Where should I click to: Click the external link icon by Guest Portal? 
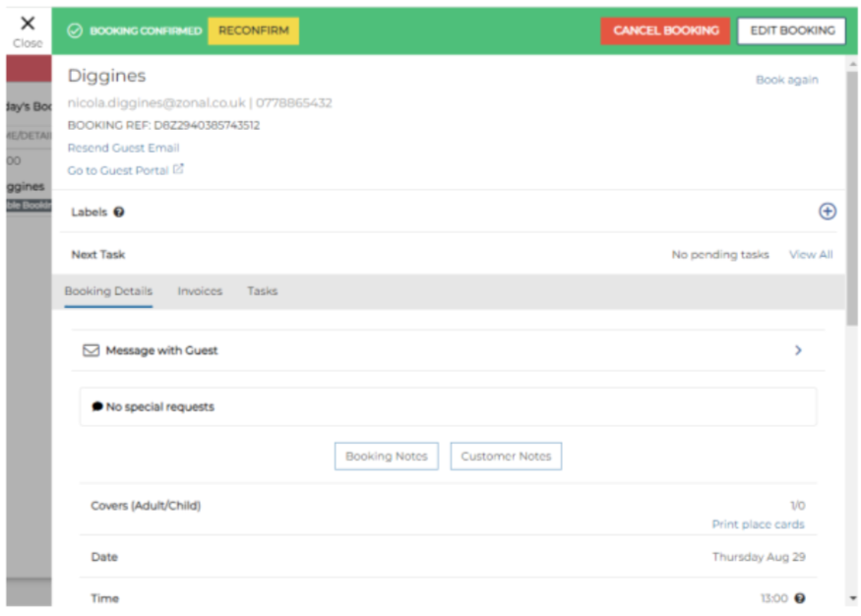[178, 169]
